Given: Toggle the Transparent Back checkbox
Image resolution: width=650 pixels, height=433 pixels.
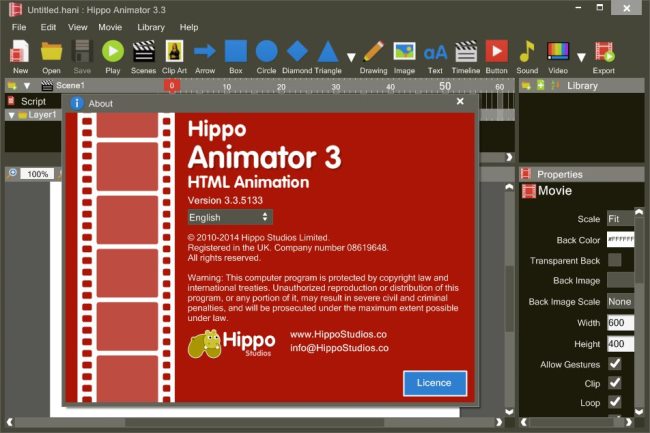Looking at the screenshot, I should [x=614, y=260].
